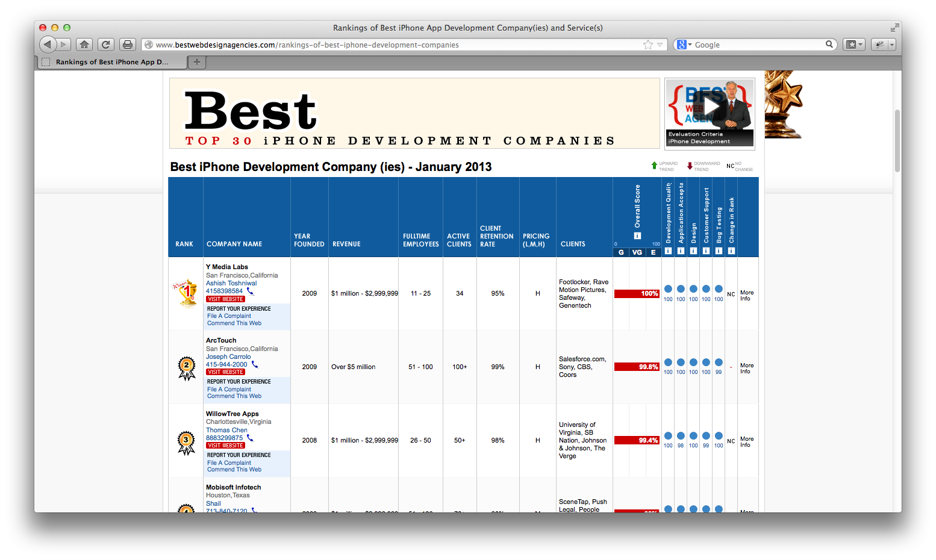Click the CLIENT RETENTION RATE column header
Screen dimensions: 936x560
click(x=497, y=236)
